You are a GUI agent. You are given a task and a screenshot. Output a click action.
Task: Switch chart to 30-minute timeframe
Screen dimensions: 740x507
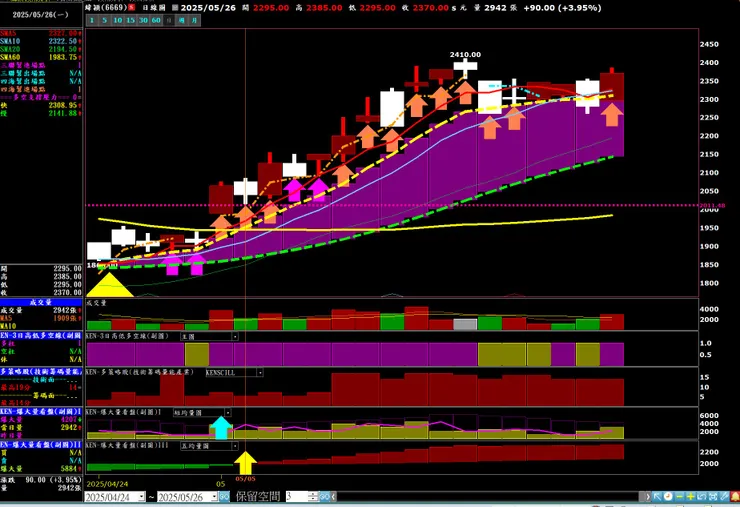(x=143, y=20)
